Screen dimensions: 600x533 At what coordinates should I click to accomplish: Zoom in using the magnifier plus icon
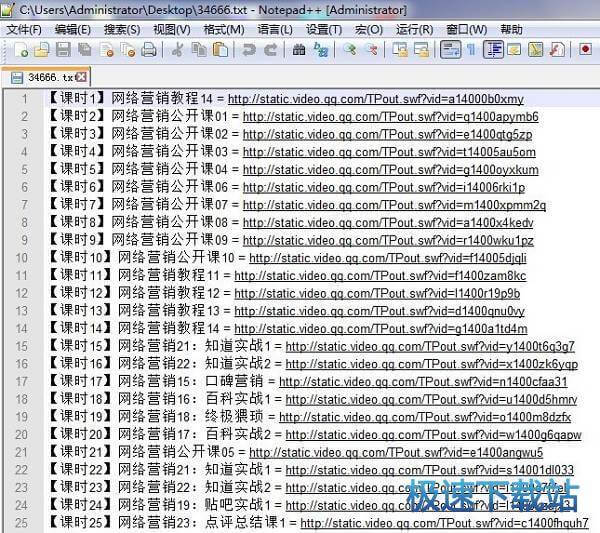[350, 50]
